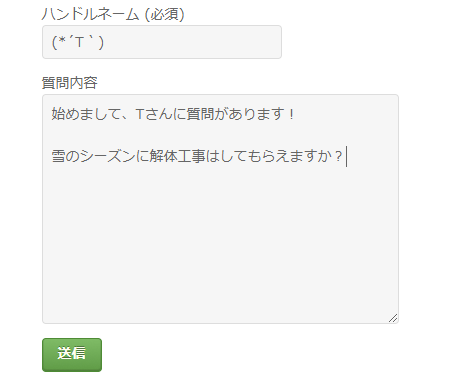
Task: Click the empty line between the two sentences
Action: tap(220, 135)
